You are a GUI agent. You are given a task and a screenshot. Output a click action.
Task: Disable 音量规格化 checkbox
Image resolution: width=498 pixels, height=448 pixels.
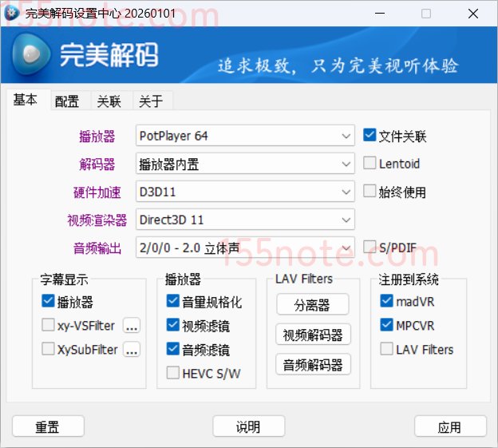[173, 301]
